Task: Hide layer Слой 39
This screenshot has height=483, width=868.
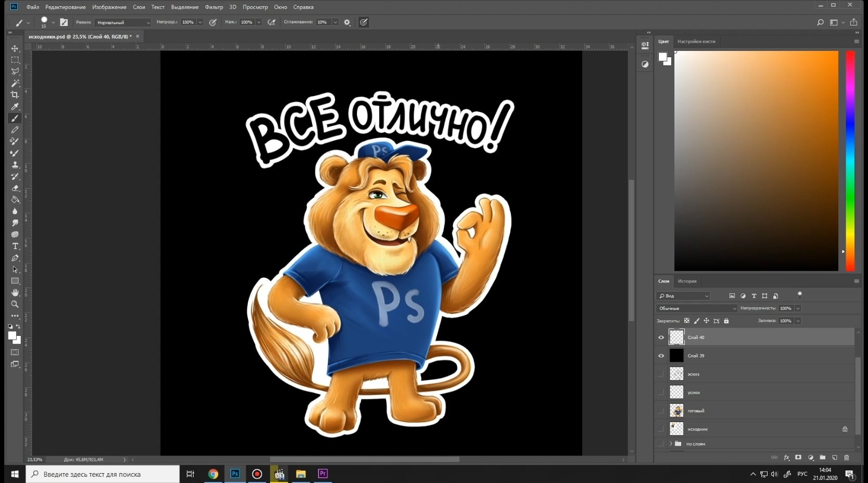Action: 661,356
